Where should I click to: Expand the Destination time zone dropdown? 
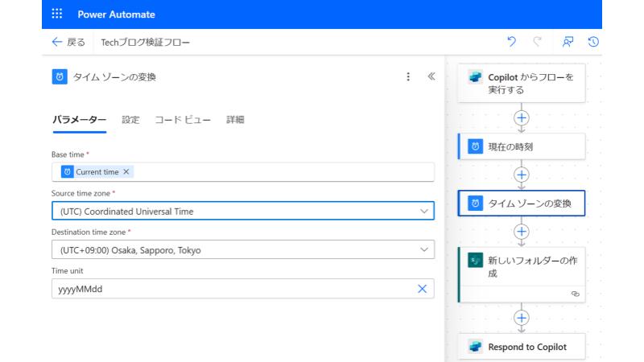click(x=424, y=250)
